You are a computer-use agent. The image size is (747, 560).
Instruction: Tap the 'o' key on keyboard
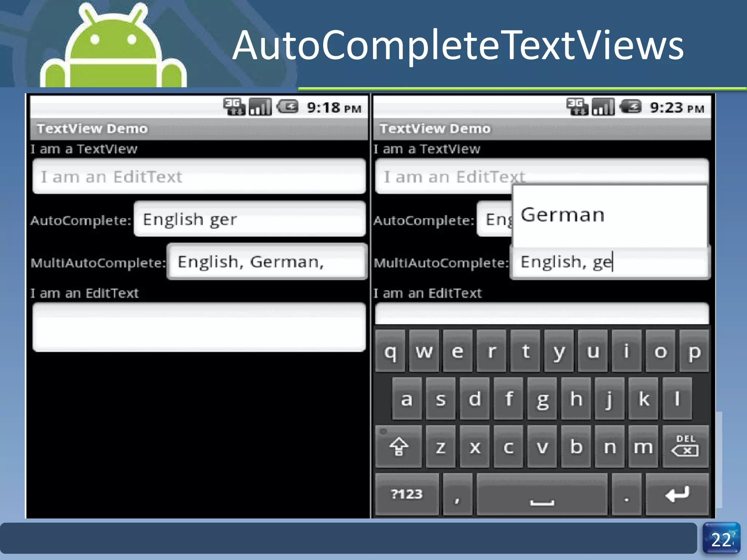[660, 351]
